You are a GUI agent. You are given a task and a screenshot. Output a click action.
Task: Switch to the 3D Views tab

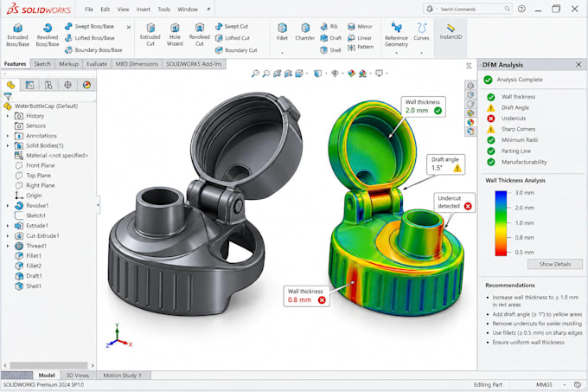(77, 375)
